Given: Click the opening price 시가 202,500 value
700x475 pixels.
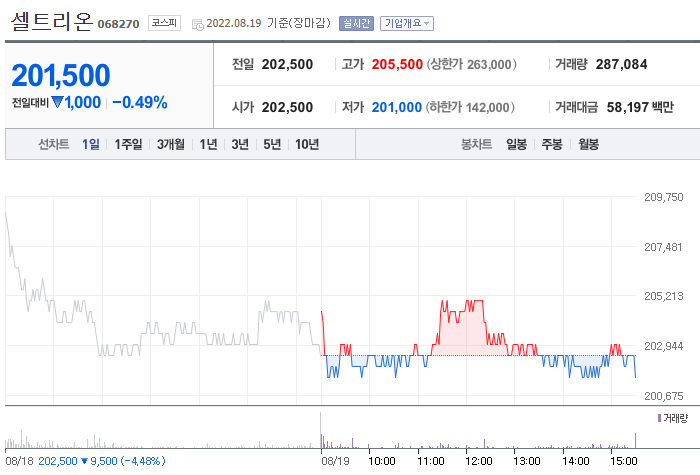Looking at the screenshot, I should click(x=287, y=107).
